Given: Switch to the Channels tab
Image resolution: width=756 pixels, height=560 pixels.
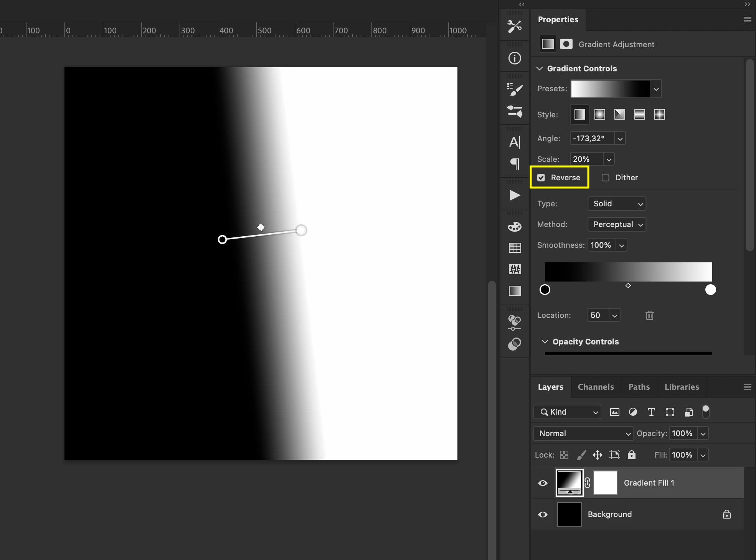Looking at the screenshot, I should click(596, 387).
